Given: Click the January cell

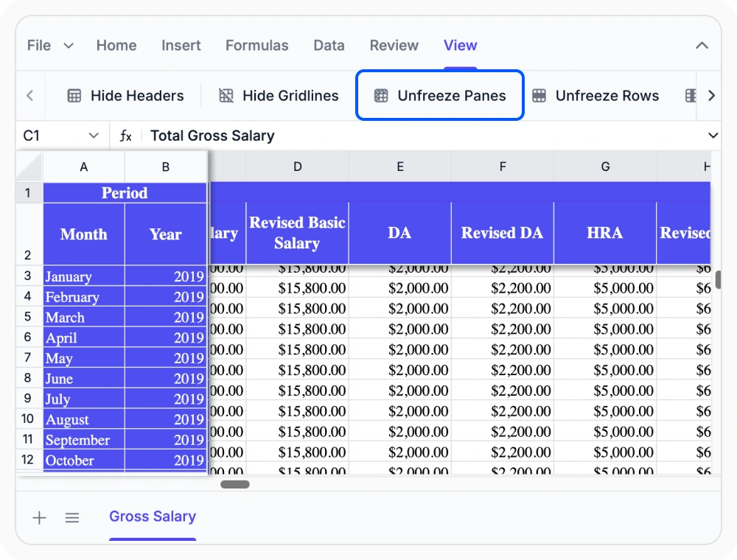Looking at the screenshot, I should [84, 276].
